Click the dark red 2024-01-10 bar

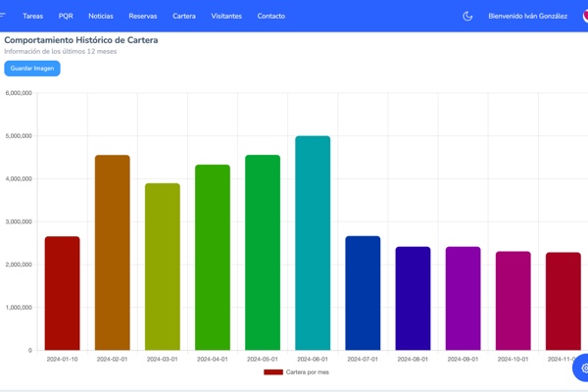coord(62,293)
